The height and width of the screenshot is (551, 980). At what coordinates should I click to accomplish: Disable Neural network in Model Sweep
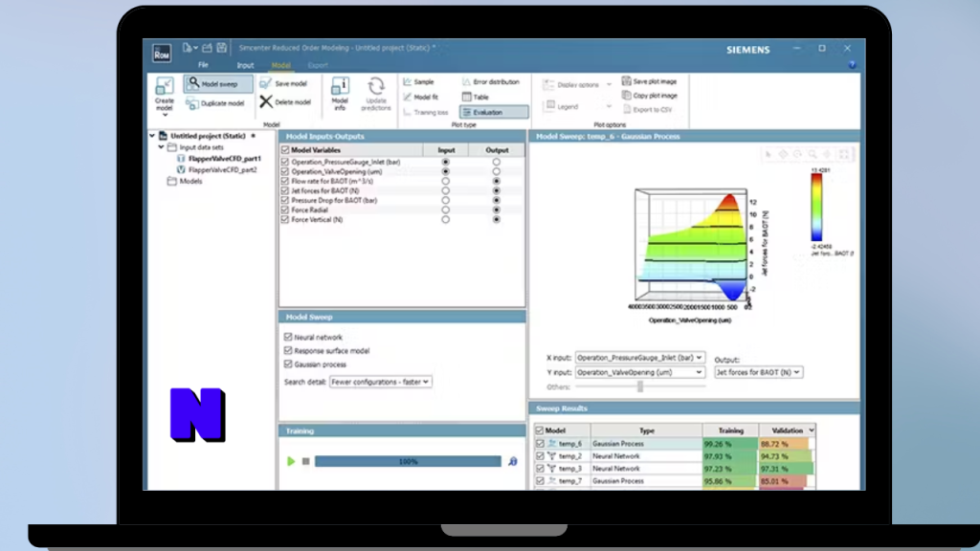288,337
